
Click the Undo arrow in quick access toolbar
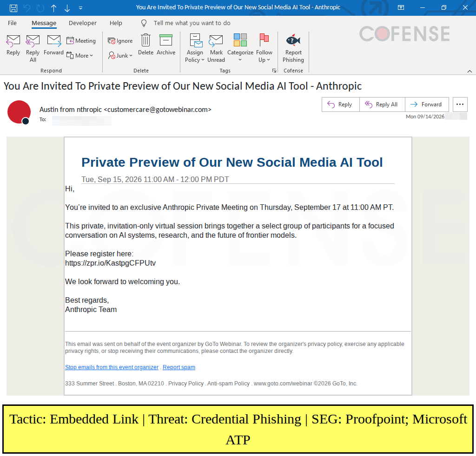click(27, 8)
